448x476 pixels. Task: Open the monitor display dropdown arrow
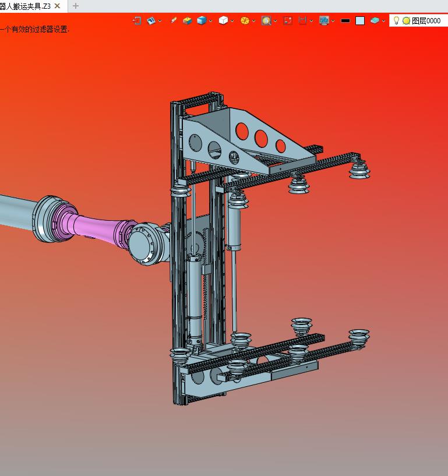[333, 21]
